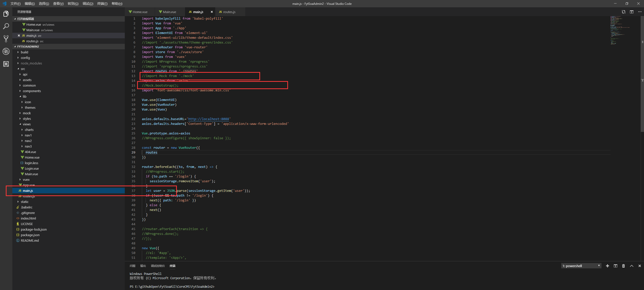The image size is (644, 290).
Task: Split the terminal panel
Action: pos(616,266)
